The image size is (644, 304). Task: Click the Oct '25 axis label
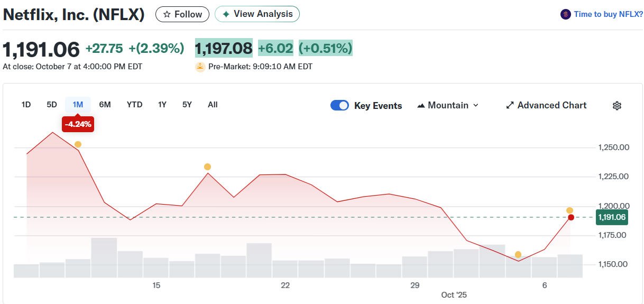coord(454,295)
